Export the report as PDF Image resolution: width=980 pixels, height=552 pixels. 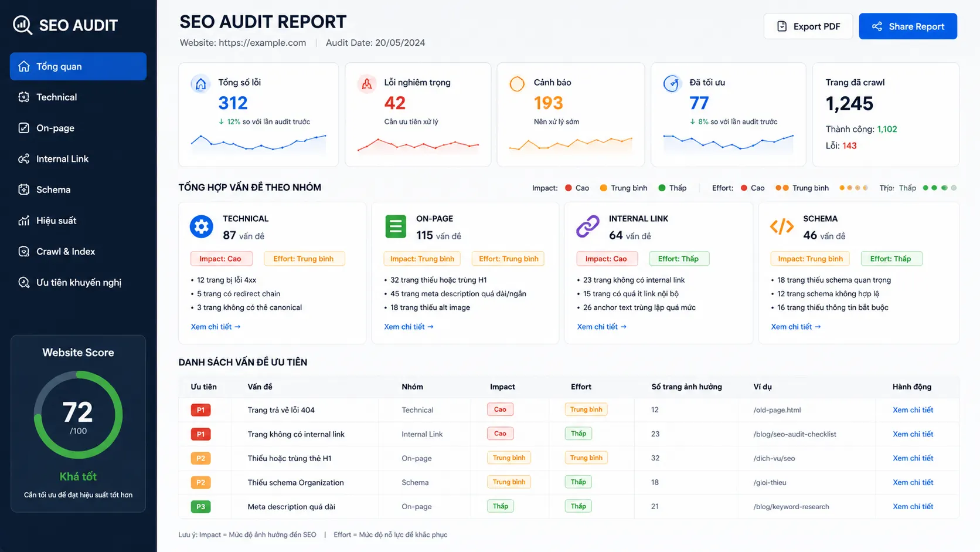pos(808,26)
